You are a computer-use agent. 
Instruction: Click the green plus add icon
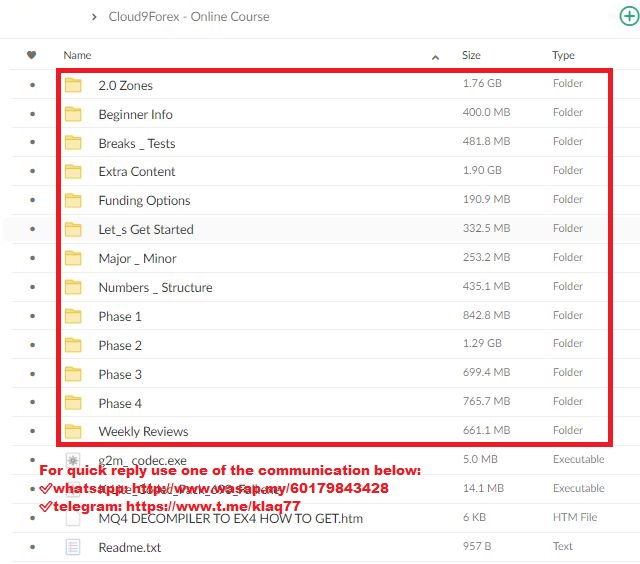[629, 16]
